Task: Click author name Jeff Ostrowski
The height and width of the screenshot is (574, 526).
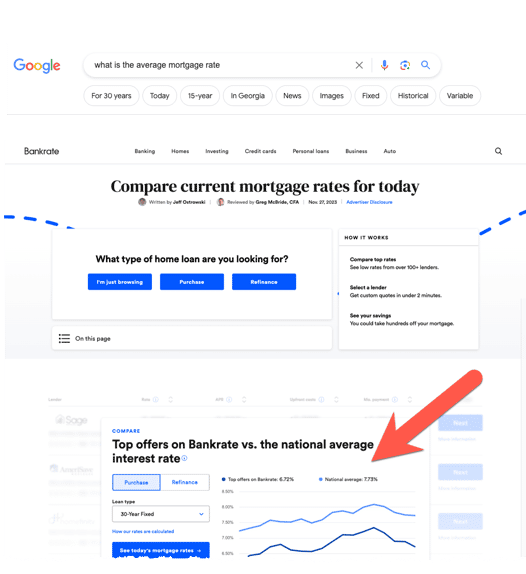Action: (x=189, y=202)
